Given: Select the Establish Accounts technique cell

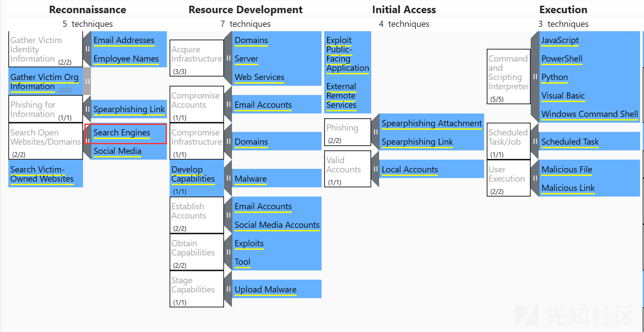Looking at the screenshot, I should (x=197, y=215).
